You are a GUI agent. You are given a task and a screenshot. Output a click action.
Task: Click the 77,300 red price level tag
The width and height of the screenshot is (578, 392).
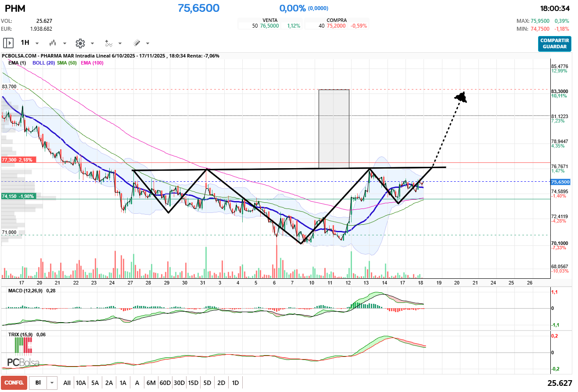[17, 160]
